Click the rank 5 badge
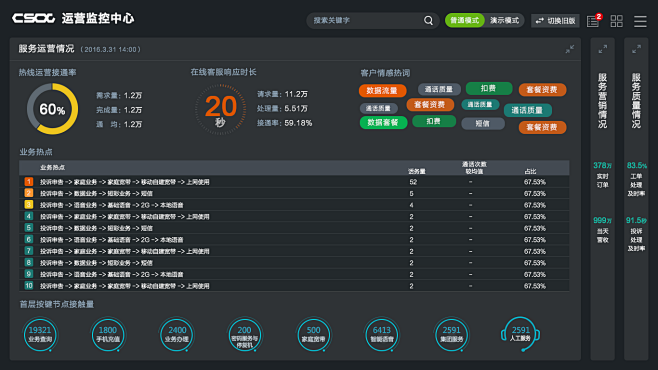Screen dimensions: 658x370 pyautogui.click(x=29, y=228)
